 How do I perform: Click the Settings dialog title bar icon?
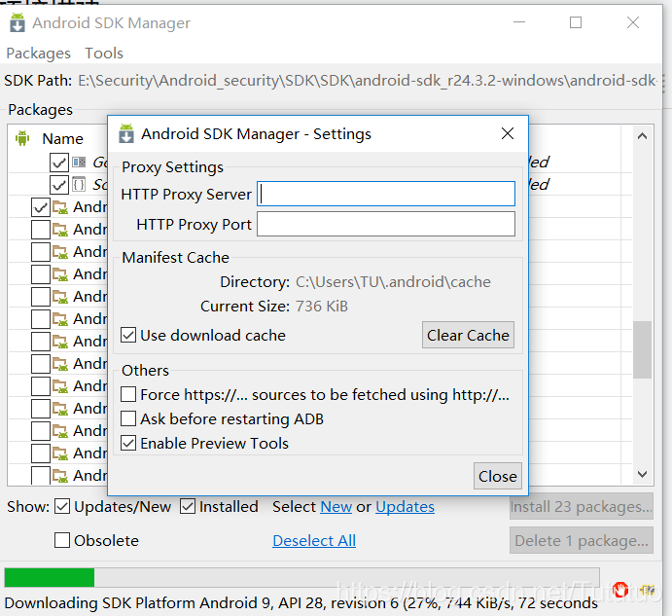coord(126,133)
